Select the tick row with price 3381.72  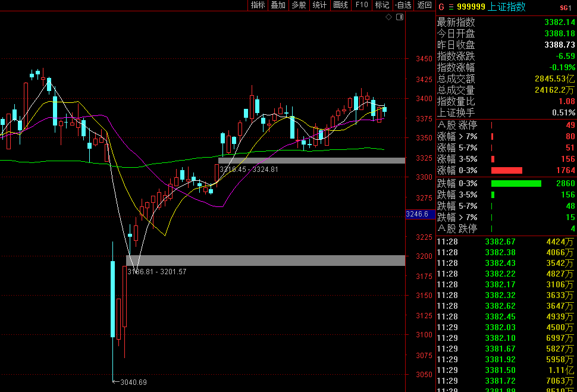506,381
